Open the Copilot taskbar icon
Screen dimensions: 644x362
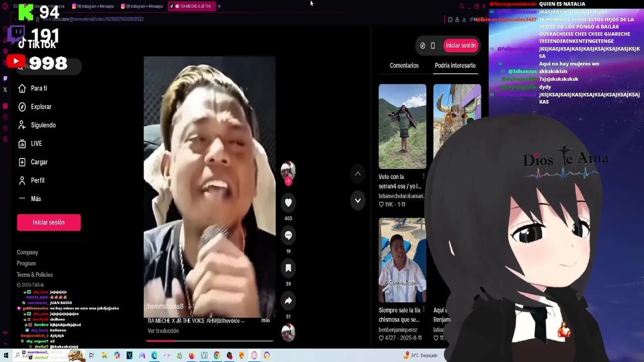click(117, 355)
